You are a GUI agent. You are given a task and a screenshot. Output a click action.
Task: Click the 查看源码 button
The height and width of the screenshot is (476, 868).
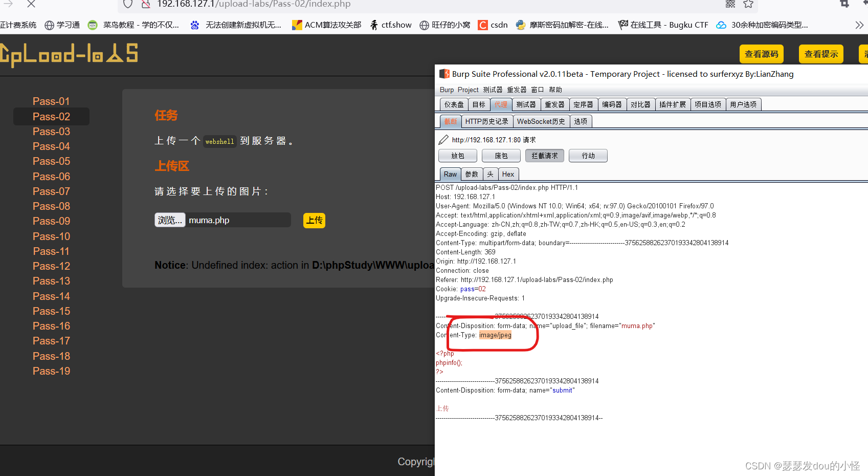tap(761, 54)
